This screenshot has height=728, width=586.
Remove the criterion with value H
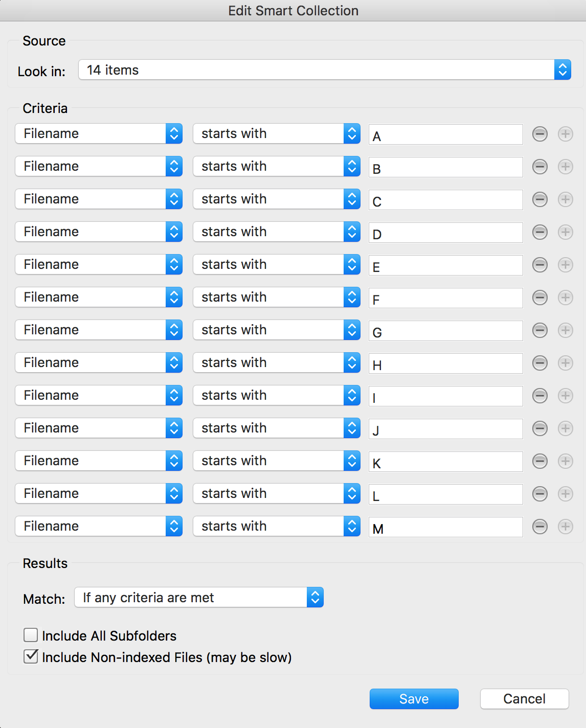[x=540, y=363]
